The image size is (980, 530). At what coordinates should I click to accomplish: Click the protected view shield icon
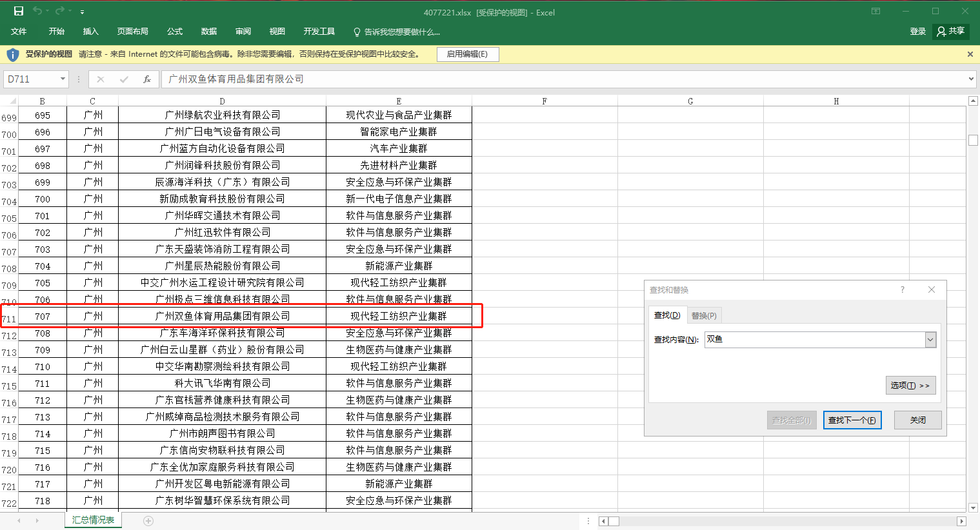(12, 54)
